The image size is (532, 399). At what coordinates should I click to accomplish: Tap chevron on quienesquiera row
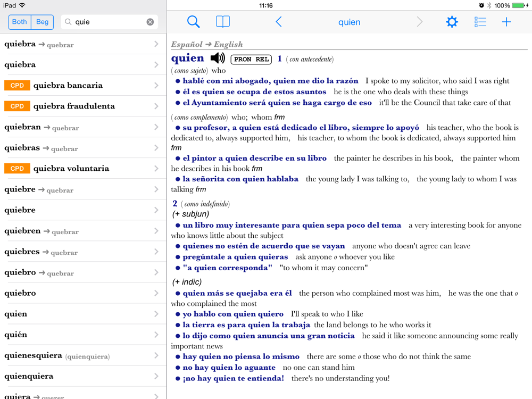(156, 355)
